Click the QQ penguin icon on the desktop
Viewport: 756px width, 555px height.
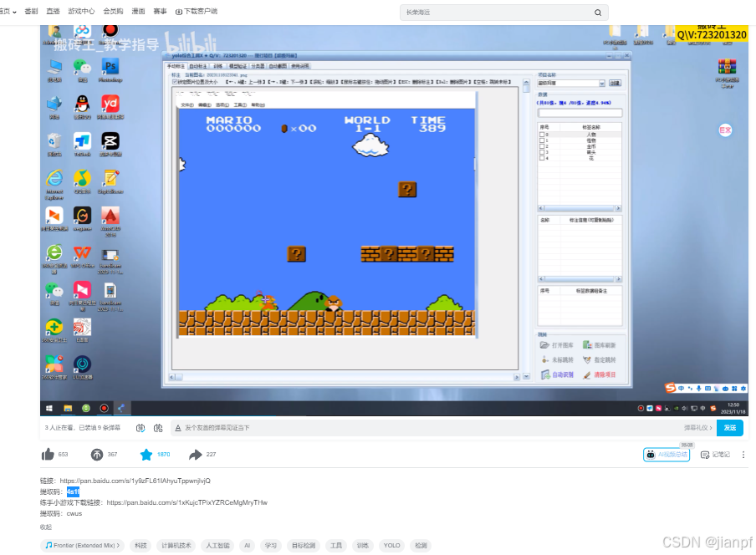pos(83,104)
